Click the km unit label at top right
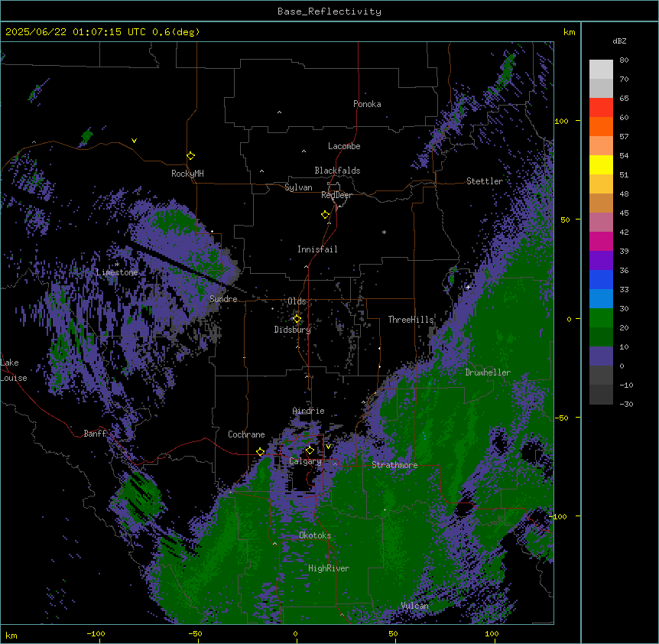Screen dimensions: 659x644 (x=569, y=32)
